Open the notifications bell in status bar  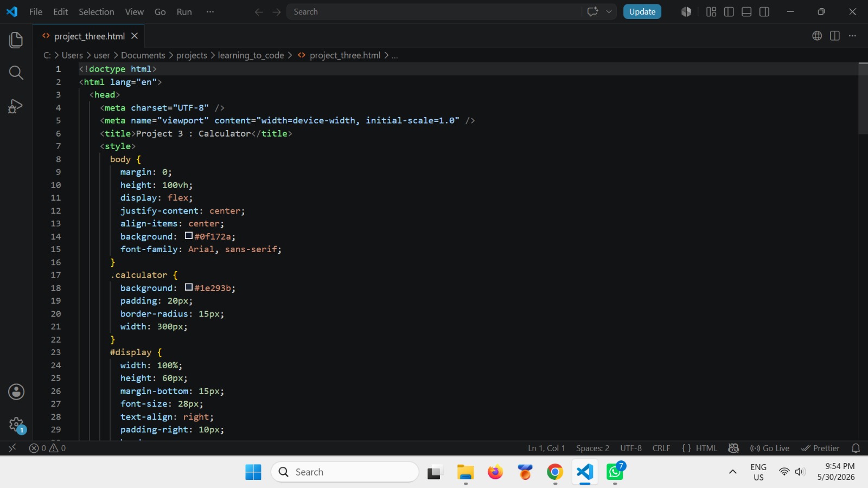[x=856, y=448]
